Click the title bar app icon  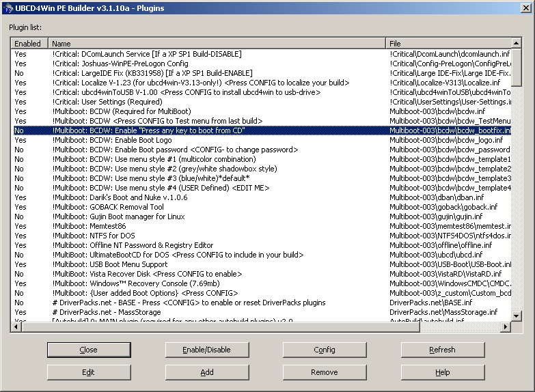[x=8, y=8]
